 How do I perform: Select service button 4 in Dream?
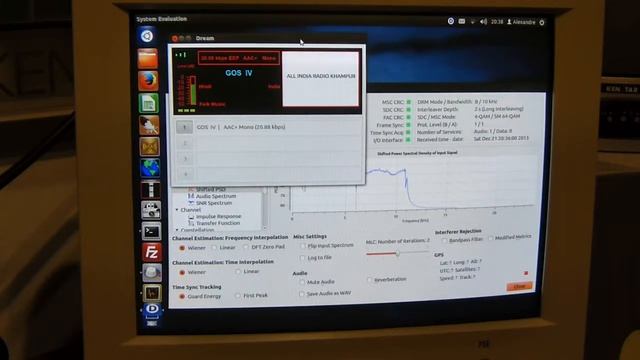click(186, 173)
